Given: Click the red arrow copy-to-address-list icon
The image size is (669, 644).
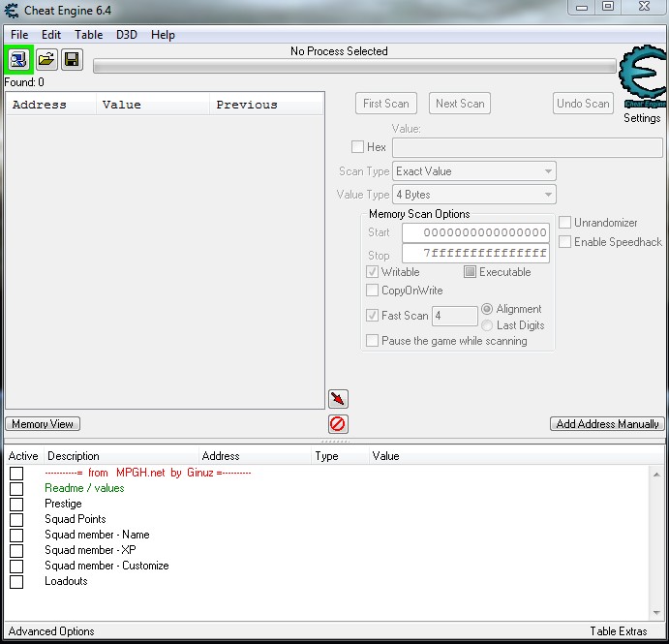Looking at the screenshot, I should 338,399.
